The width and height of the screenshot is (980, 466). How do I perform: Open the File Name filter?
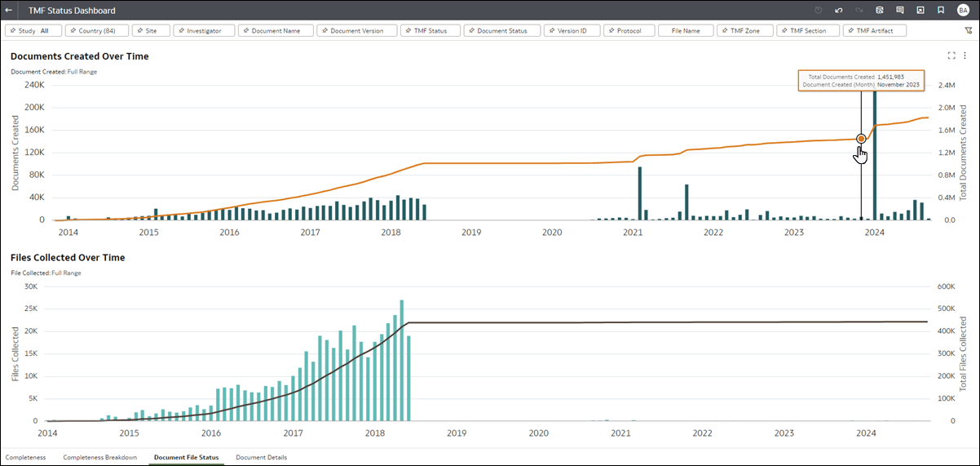[x=685, y=30]
